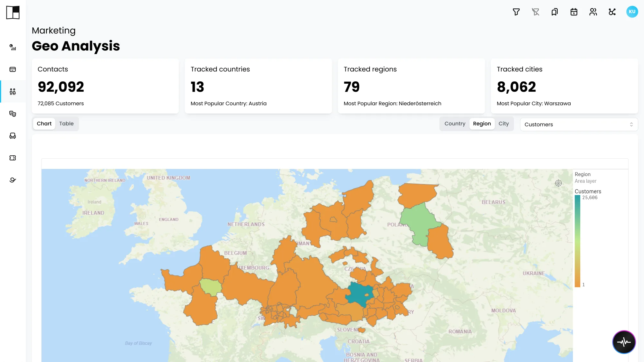Clear filters with crossed-out funnel icon
This screenshot has width=644, height=362.
535,12
